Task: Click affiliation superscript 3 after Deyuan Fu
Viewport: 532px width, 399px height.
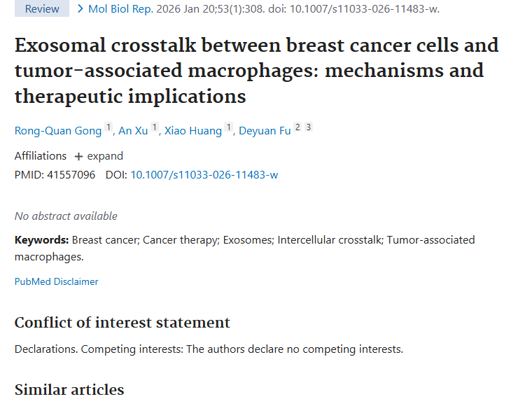Action: (x=309, y=127)
